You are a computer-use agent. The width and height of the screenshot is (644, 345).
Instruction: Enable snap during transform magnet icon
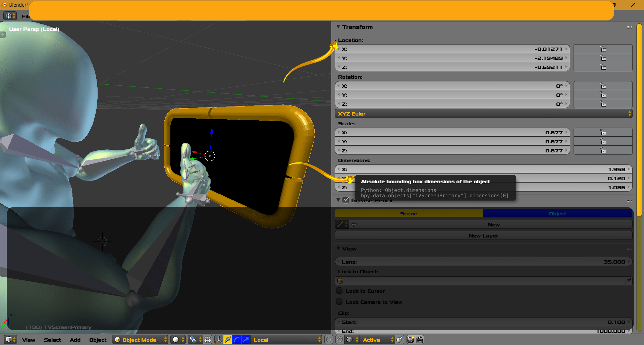tap(340, 340)
